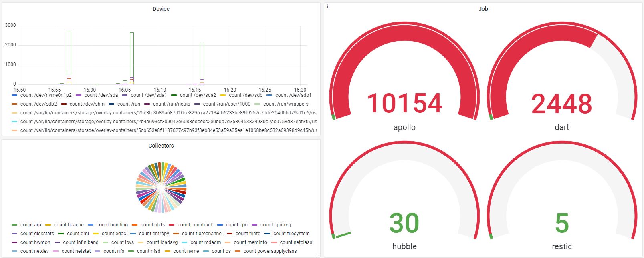Click the apollo gauge value 10154

click(x=404, y=103)
